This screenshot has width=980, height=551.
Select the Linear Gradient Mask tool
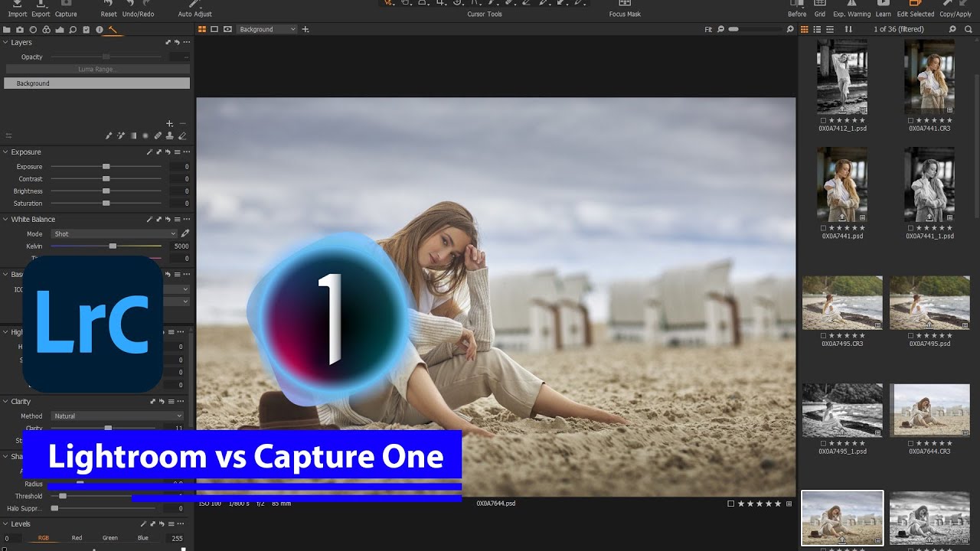[133, 135]
